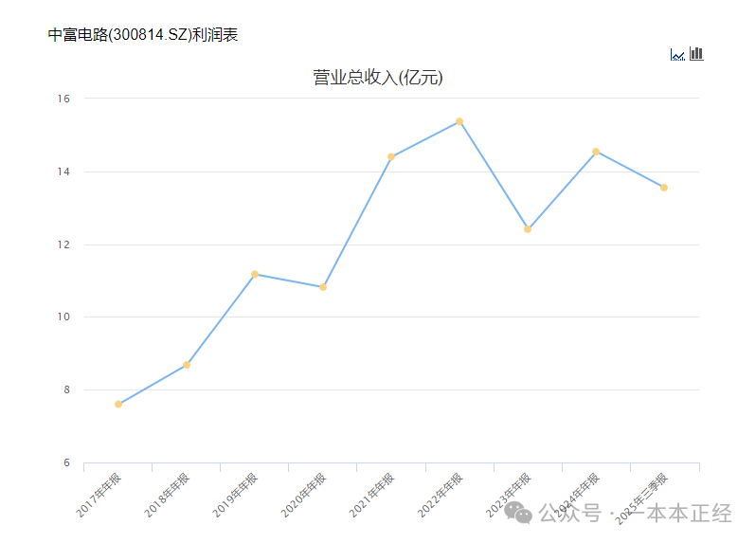Screen dimensions: 756x543
Task: Select the 2020年年报 data point
Action: pyautogui.click(x=323, y=287)
